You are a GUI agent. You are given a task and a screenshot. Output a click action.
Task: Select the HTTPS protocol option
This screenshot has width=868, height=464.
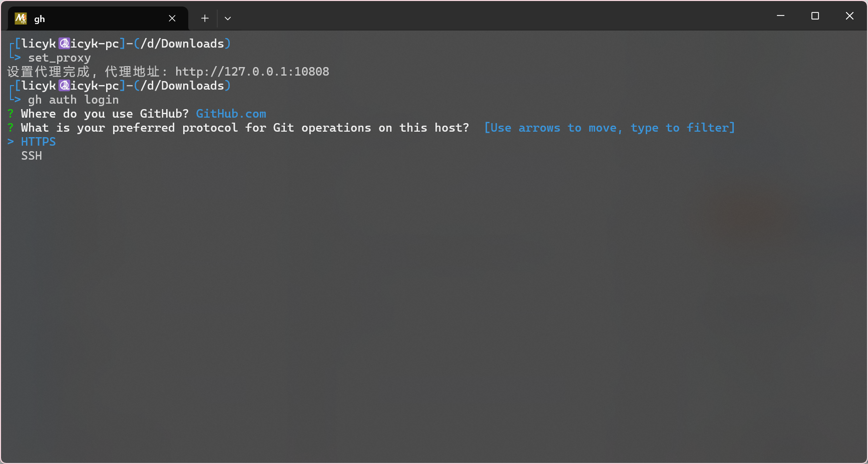39,142
